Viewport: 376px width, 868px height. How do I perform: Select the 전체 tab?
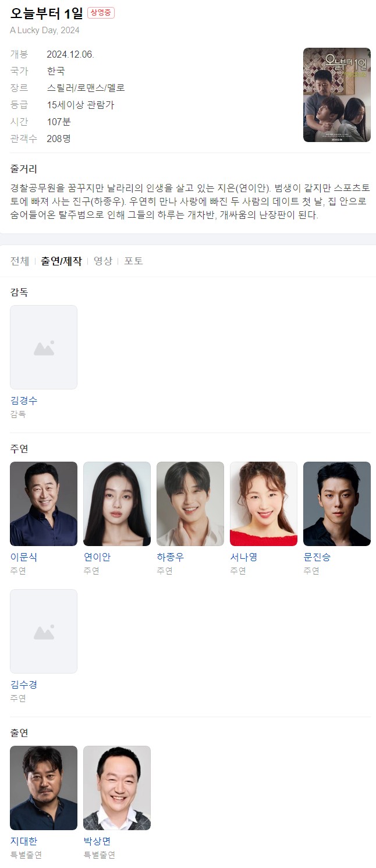click(20, 261)
